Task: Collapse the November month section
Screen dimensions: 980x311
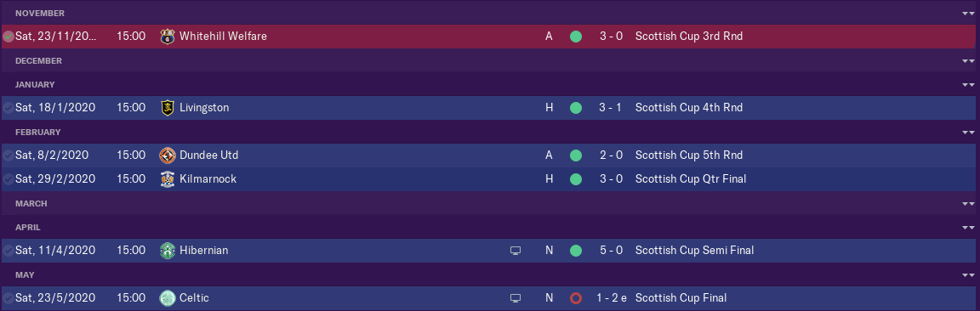Action: (968, 13)
